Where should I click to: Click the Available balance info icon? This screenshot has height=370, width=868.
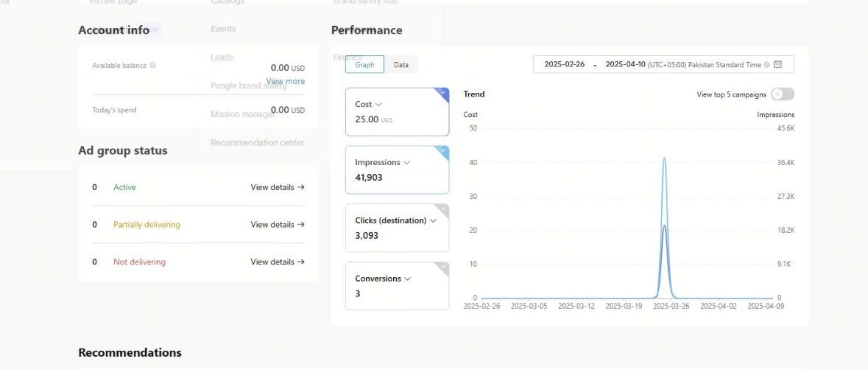(152, 66)
